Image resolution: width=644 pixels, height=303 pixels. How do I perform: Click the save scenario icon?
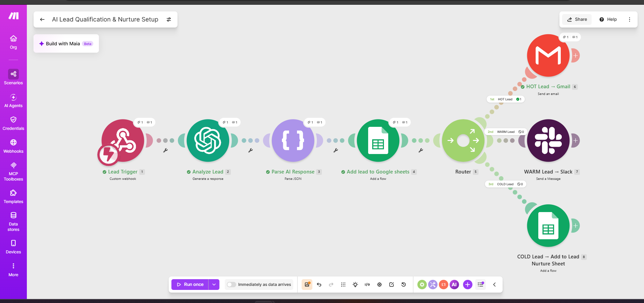(x=307, y=285)
